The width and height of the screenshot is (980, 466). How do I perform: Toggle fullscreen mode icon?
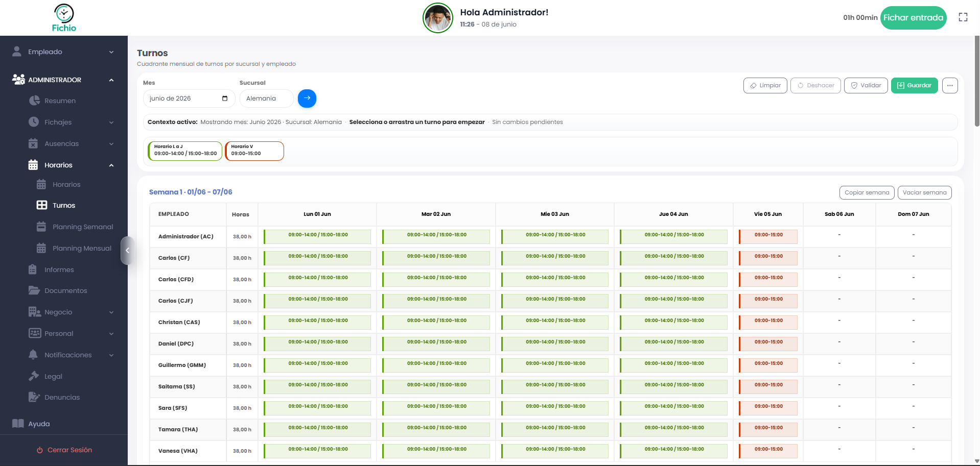pos(963,17)
